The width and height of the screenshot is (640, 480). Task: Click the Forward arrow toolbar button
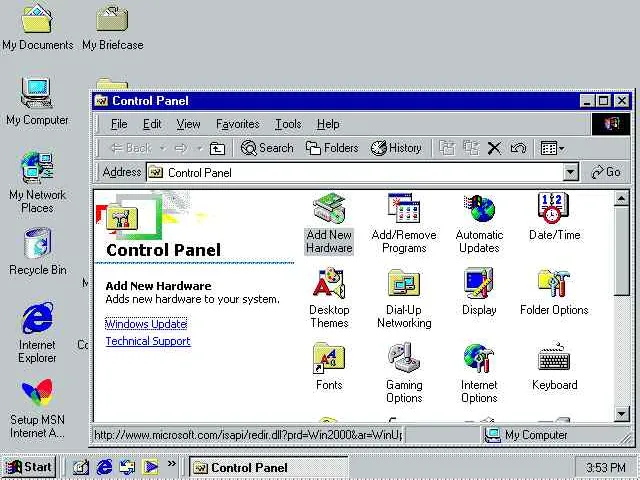[181, 148]
